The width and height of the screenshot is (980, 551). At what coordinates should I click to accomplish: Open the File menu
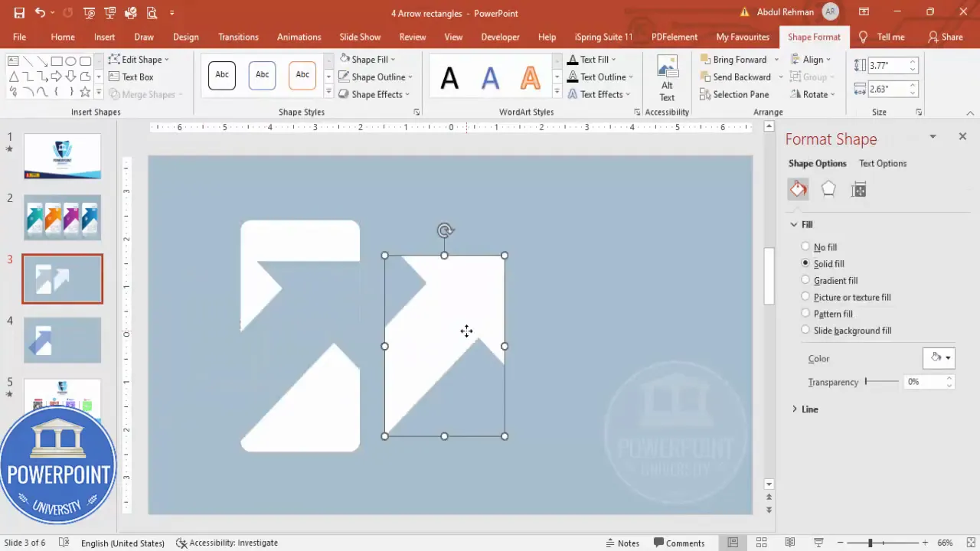tap(19, 37)
